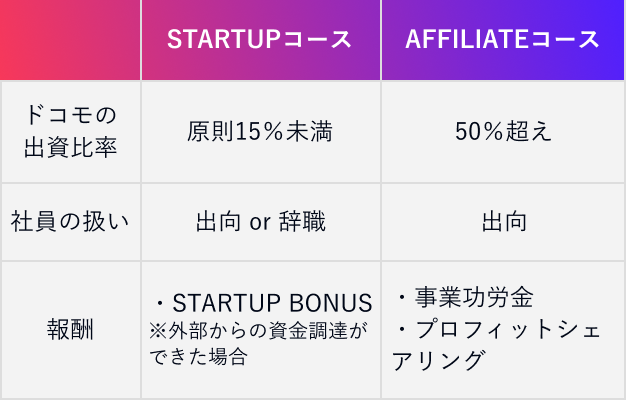This screenshot has width=626, height=400.
Task: Click the AFFILIATEコース column header
Action: (503, 40)
